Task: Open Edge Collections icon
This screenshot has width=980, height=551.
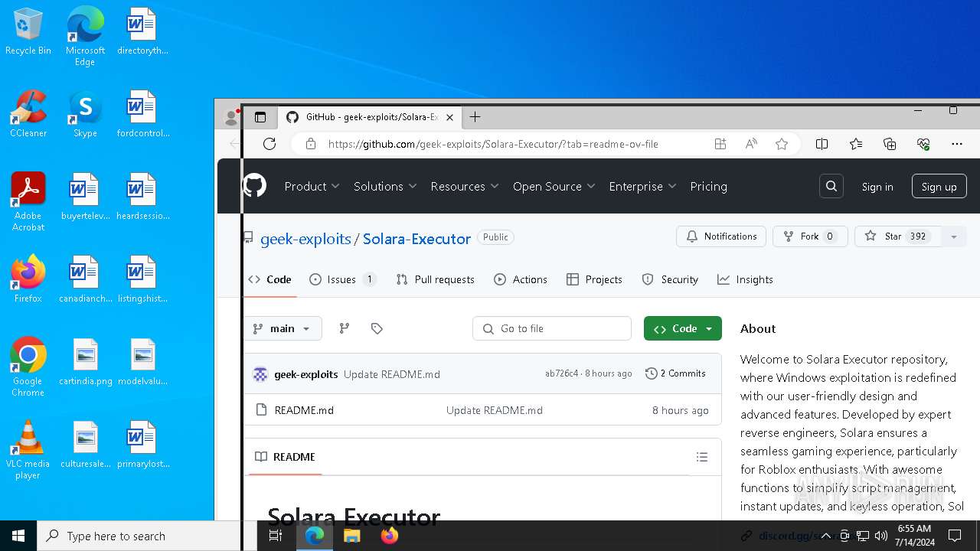Action: 890,144
